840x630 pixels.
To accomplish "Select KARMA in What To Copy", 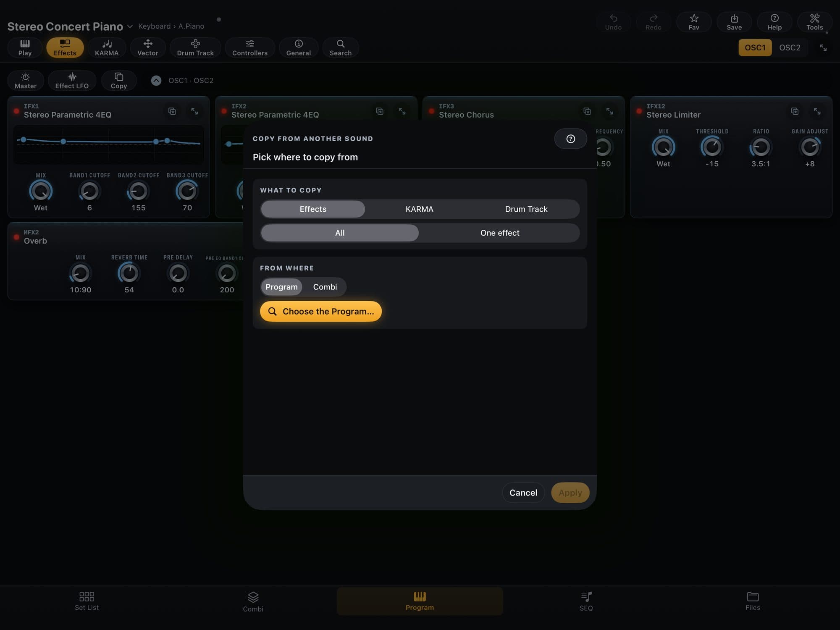I will pos(419,209).
